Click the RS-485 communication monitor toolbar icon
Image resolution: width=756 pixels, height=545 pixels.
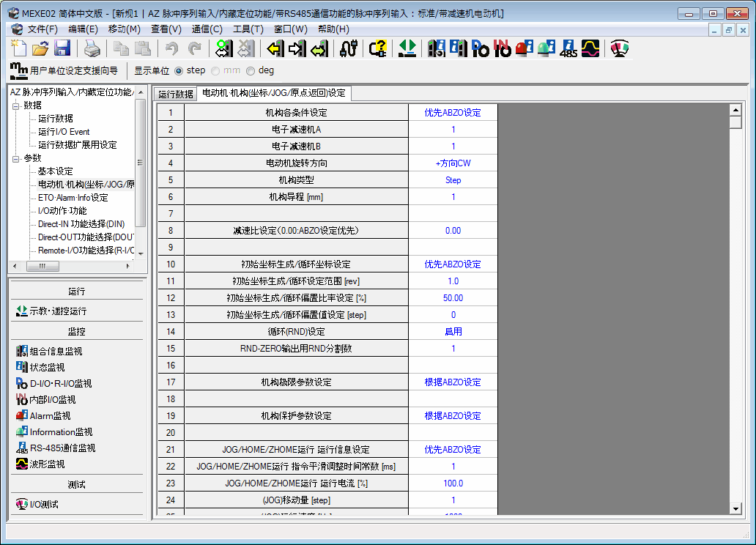pyautogui.click(x=568, y=49)
